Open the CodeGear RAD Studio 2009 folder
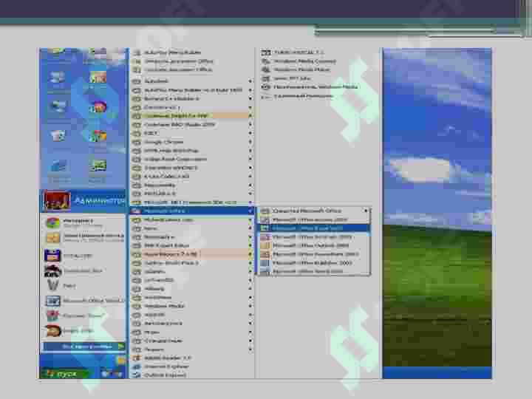This screenshot has height=399, width=532. (191, 125)
